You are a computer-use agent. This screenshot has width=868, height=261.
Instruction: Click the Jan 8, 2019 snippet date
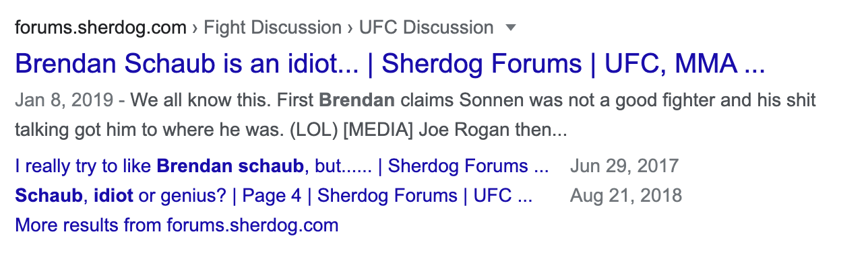[64, 101]
